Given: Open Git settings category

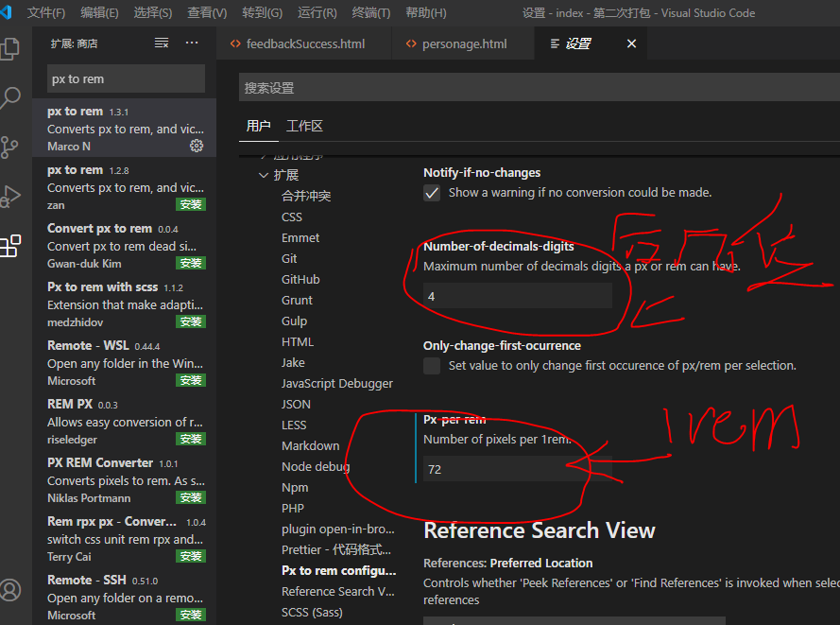Looking at the screenshot, I should pos(289,259).
